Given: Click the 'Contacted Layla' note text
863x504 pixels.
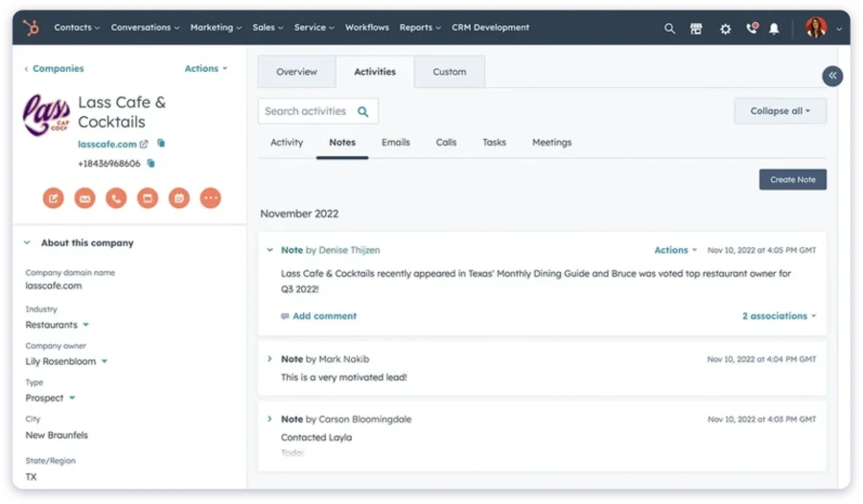Looking at the screenshot, I should coord(316,438).
